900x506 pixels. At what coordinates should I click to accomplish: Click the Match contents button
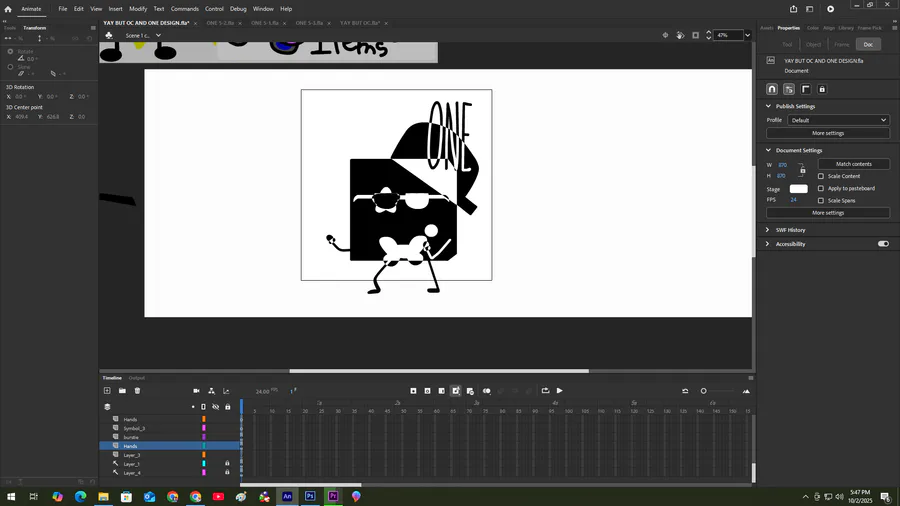854,164
